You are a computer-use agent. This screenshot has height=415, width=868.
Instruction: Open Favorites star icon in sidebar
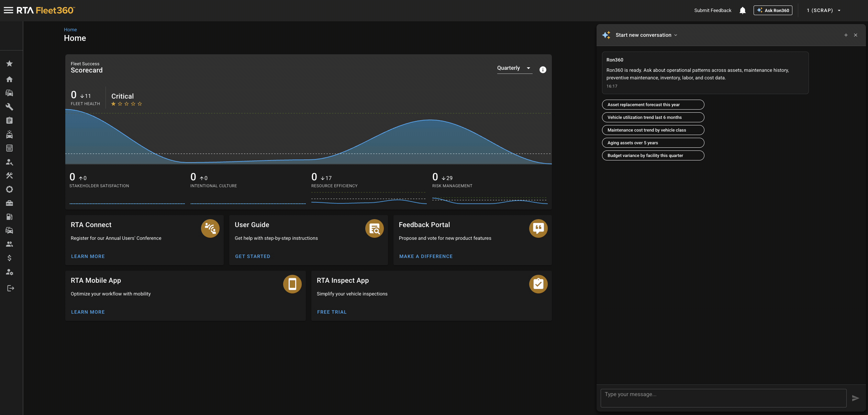click(10, 64)
